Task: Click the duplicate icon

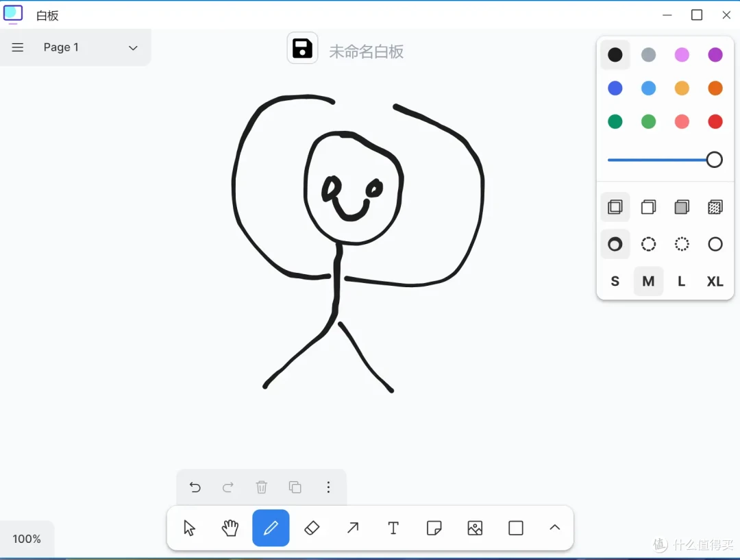Action: [295, 487]
